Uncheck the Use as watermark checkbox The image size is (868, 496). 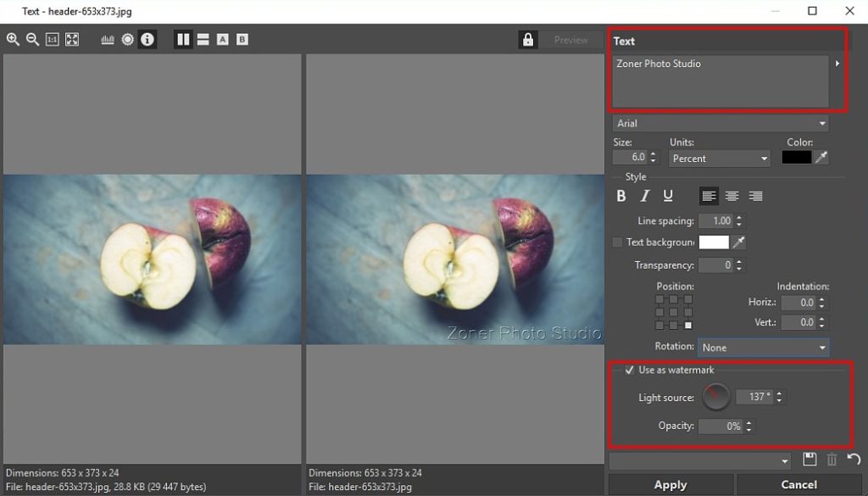[x=629, y=370]
